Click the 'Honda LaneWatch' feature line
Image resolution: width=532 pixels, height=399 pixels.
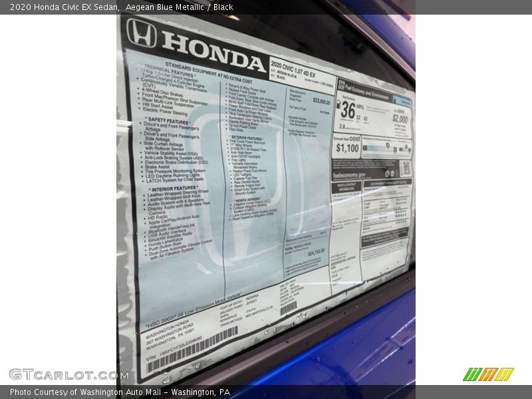(166, 243)
